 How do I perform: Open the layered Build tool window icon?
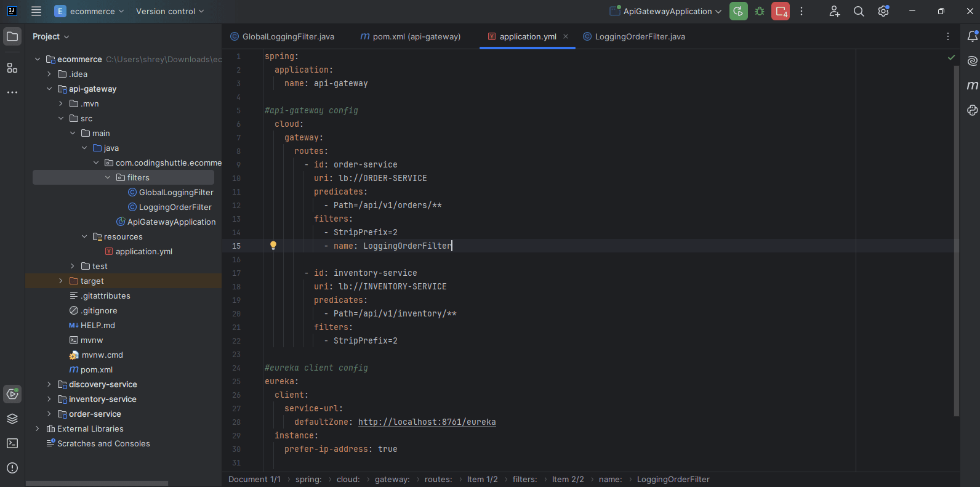click(x=12, y=419)
